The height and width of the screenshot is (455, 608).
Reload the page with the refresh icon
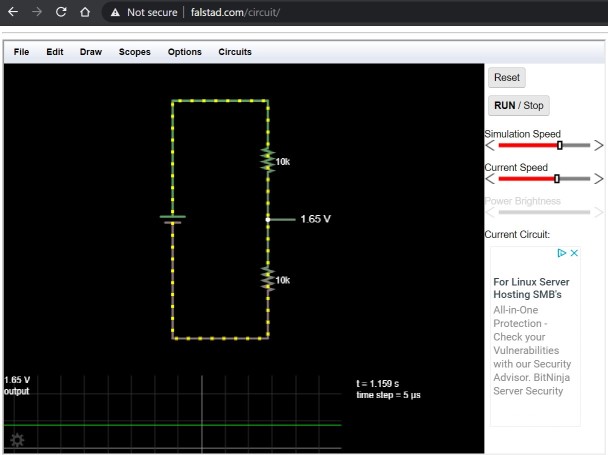pyautogui.click(x=61, y=12)
